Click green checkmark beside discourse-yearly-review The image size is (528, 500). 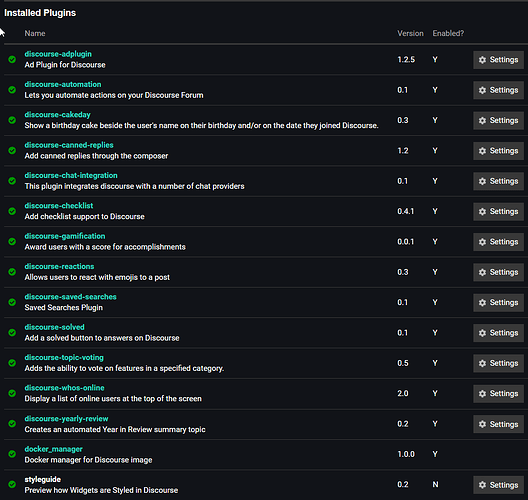(x=12, y=424)
